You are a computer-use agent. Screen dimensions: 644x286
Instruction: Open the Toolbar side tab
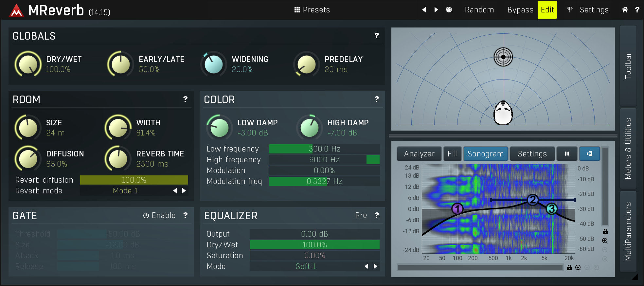[x=628, y=65]
